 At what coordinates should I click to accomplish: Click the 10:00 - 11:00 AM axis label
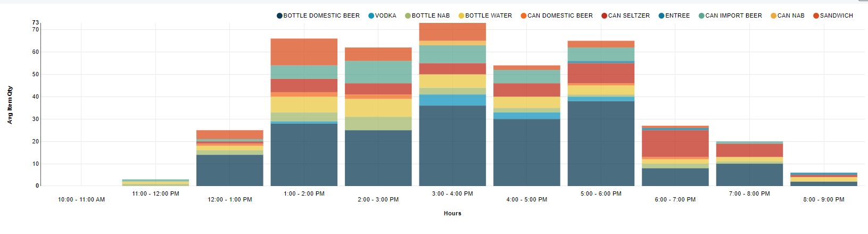[81, 200]
